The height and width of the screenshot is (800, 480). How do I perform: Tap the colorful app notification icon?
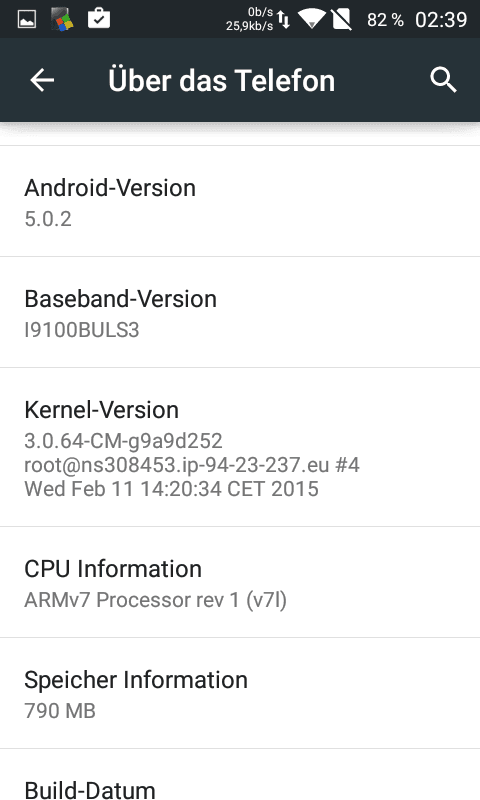click(62, 20)
